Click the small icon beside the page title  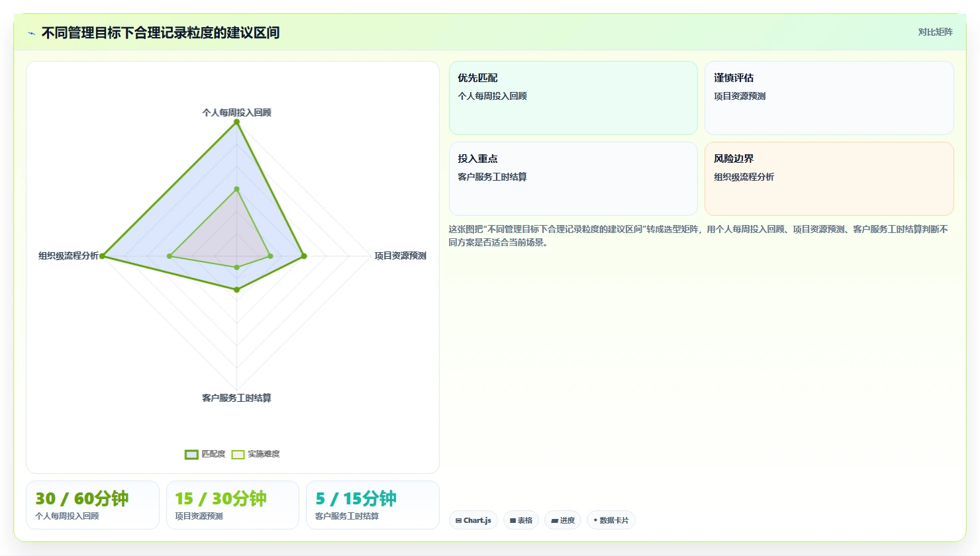[31, 33]
